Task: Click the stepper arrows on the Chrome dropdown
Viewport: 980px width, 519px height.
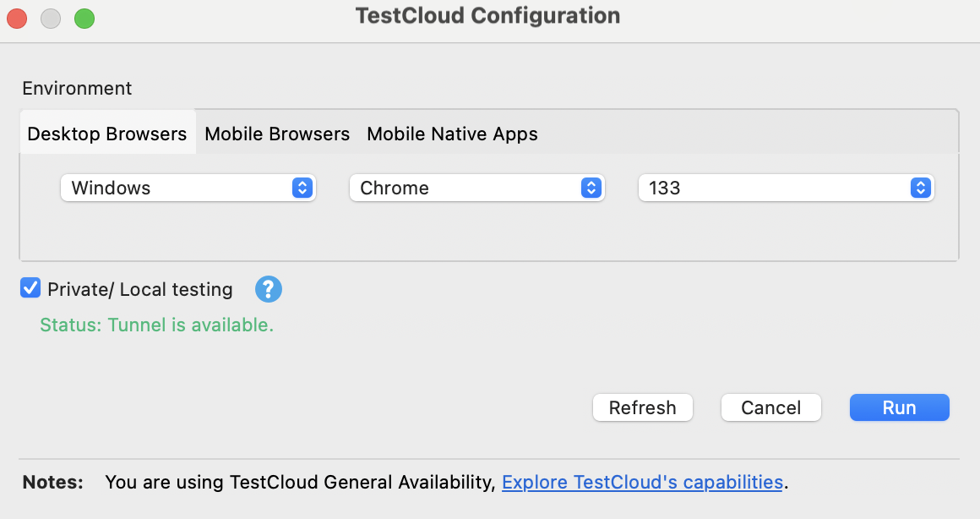Action: 592,188
